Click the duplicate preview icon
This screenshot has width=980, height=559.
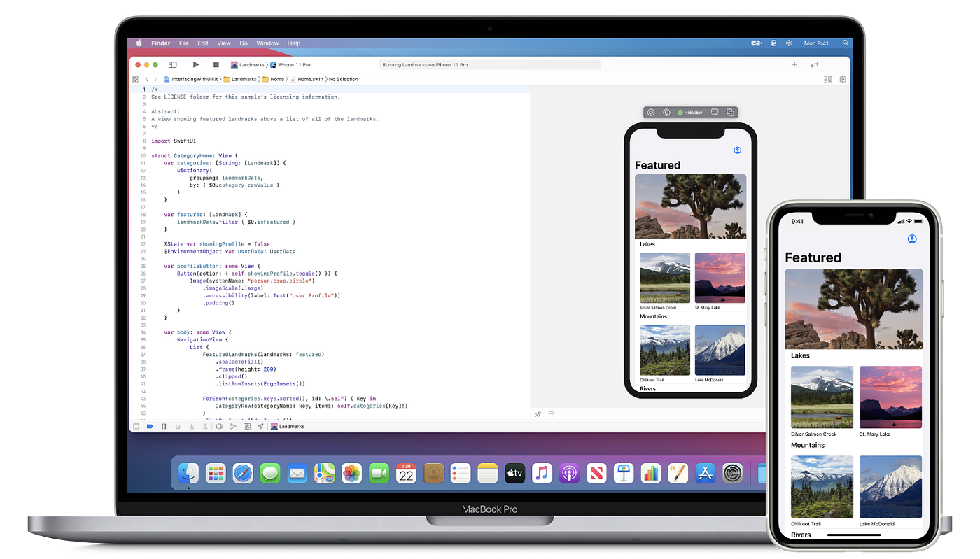[730, 112]
